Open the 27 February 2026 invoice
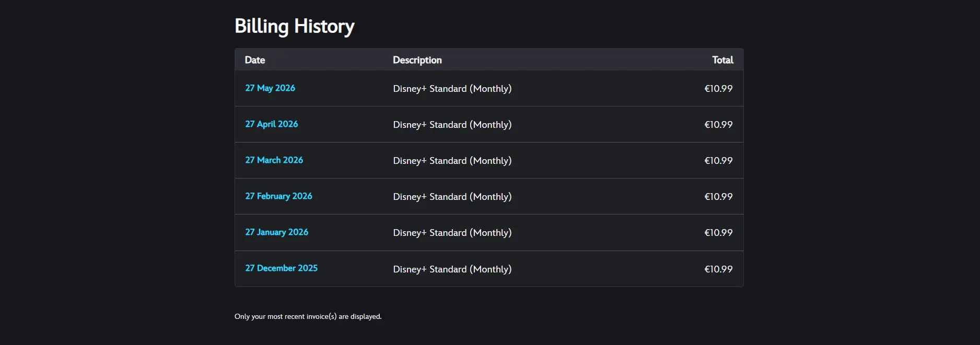Viewport: 980px width, 345px height. point(279,196)
